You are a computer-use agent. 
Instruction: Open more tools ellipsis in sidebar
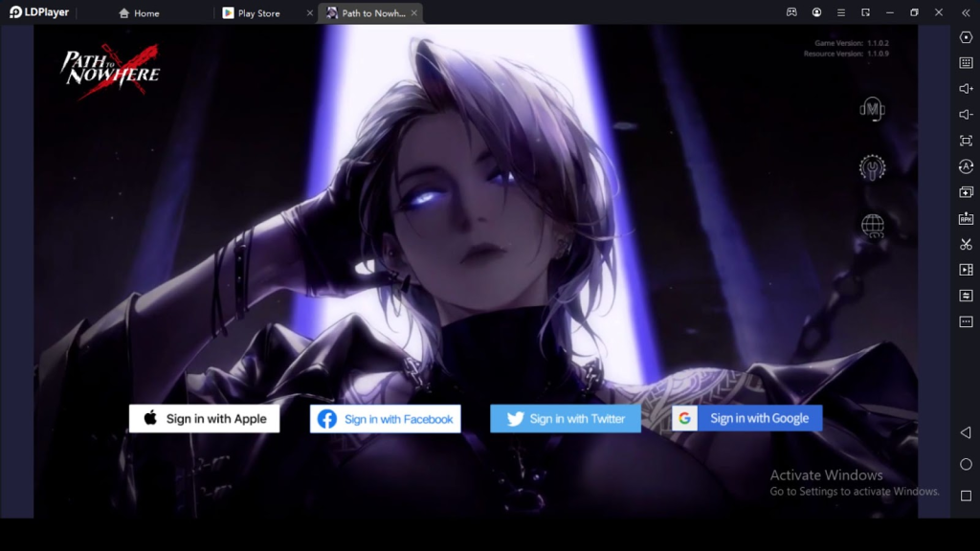[966, 321]
